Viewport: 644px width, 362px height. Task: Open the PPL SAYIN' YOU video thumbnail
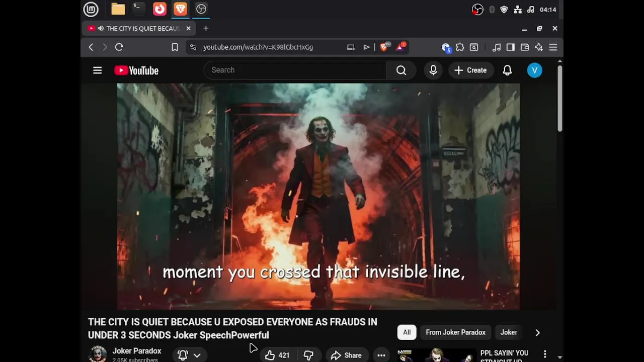pyautogui.click(x=436, y=355)
